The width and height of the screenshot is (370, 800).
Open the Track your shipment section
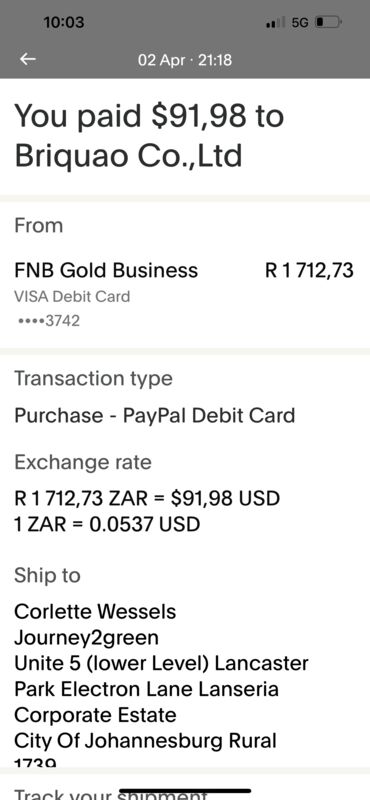point(110,794)
